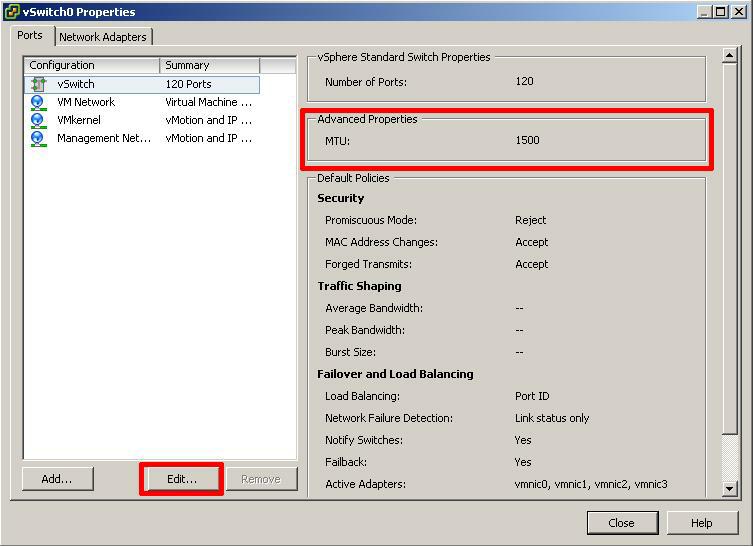
Task: Switch to the Ports tab
Action: (x=30, y=36)
